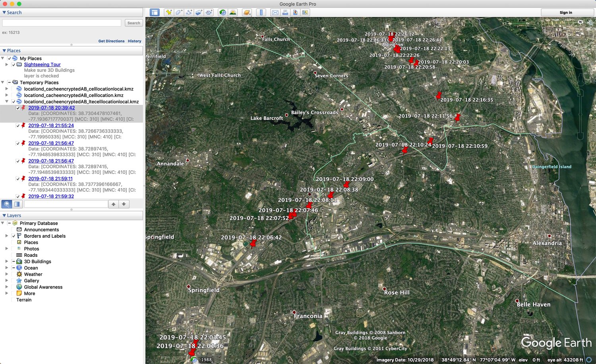Expand the More layer group
This screenshot has height=364, width=596.
point(7,293)
